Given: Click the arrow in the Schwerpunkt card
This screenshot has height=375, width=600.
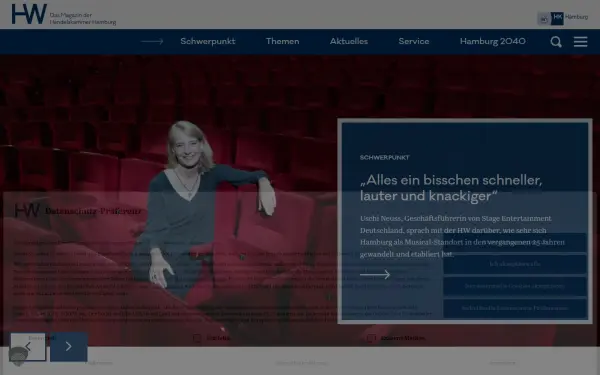Looking at the screenshot, I should [375, 274].
